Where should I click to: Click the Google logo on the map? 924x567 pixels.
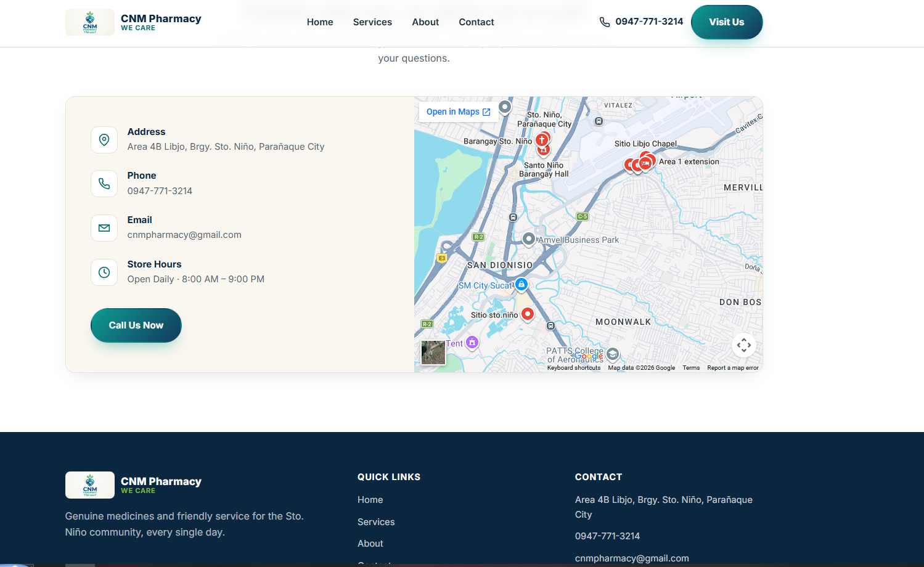[x=589, y=356]
